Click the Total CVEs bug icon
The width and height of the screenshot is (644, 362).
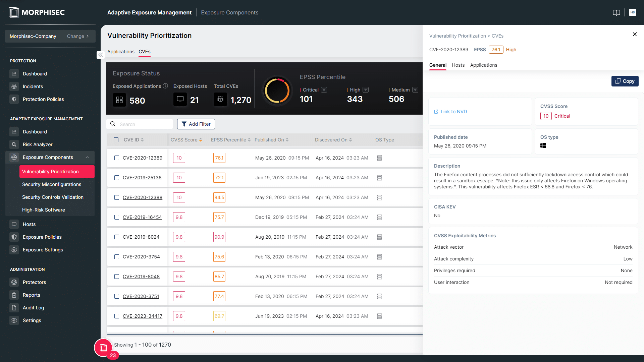tap(220, 100)
